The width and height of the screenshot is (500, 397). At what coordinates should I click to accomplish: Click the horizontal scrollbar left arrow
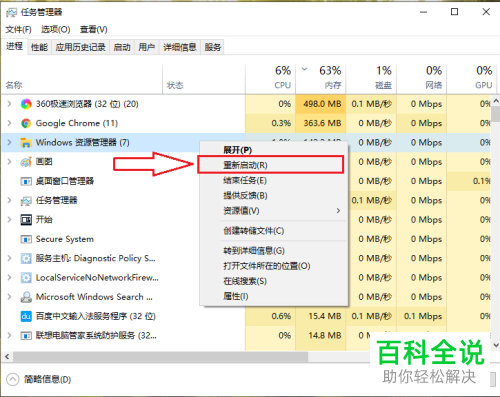click(7, 357)
